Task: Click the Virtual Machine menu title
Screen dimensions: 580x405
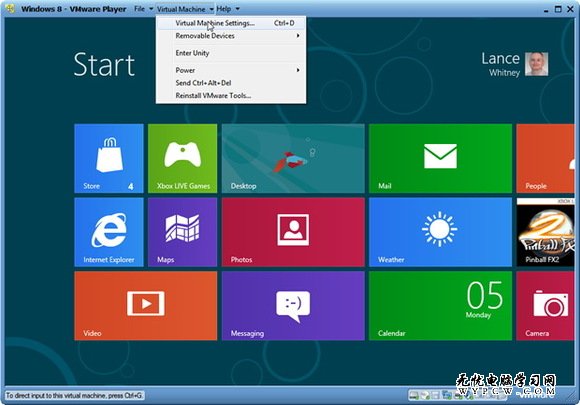Action: (x=181, y=9)
